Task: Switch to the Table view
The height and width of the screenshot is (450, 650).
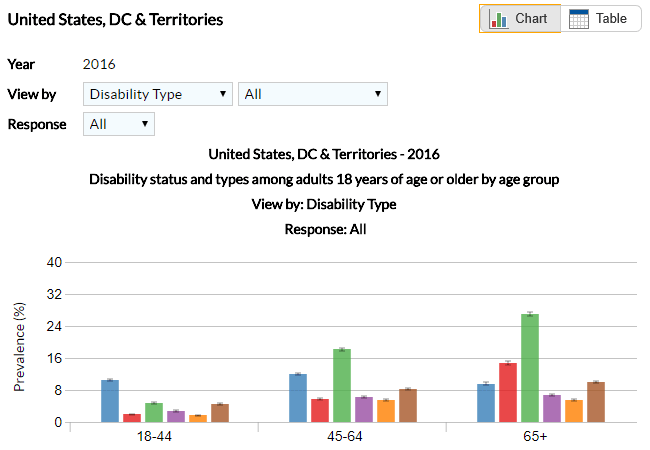Action: coord(601,19)
